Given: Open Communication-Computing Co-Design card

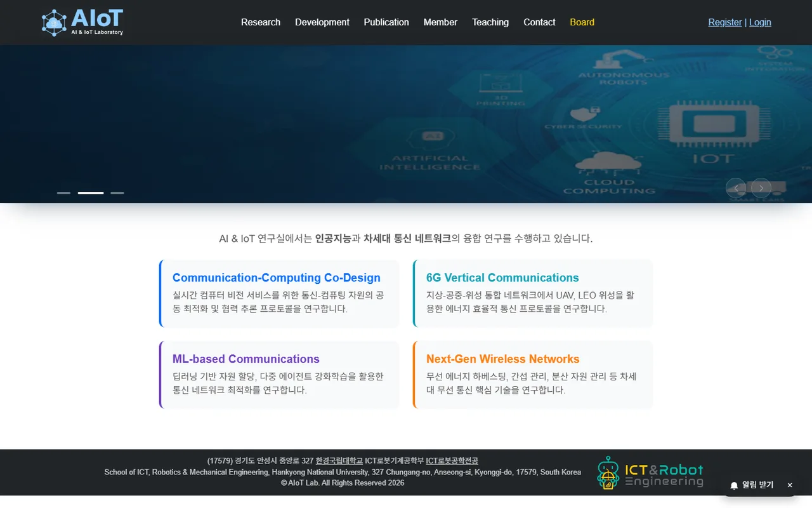Looking at the screenshot, I should [x=279, y=293].
